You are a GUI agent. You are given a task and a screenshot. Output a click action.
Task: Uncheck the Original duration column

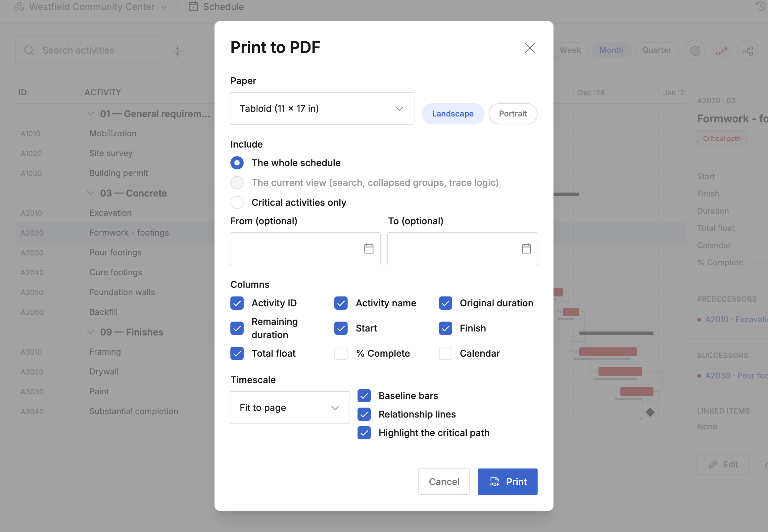point(445,303)
